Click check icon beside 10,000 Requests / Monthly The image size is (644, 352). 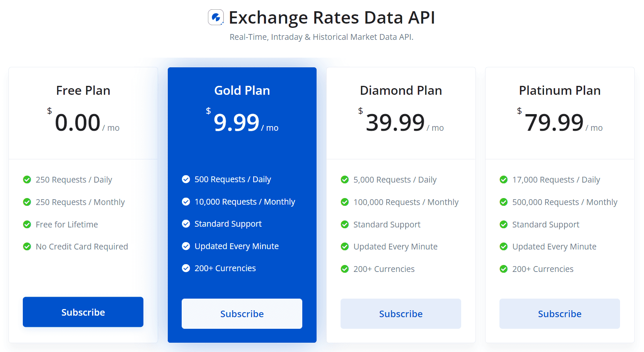click(186, 202)
